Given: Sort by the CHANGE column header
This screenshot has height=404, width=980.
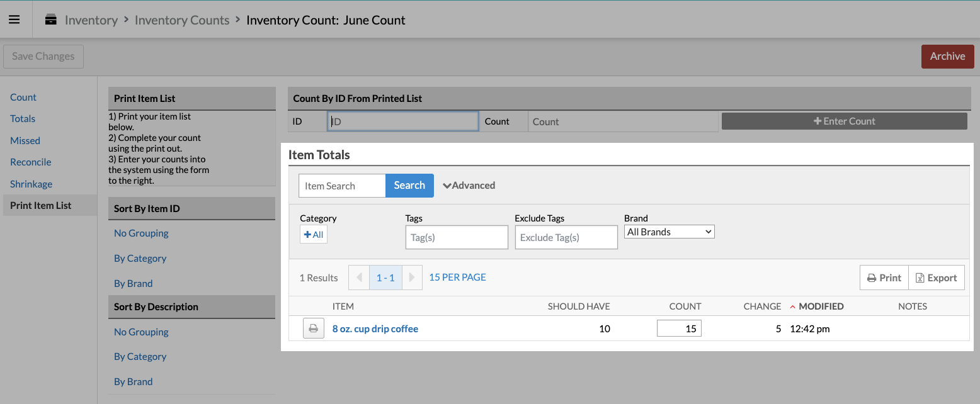Looking at the screenshot, I should tap(762, 306).
